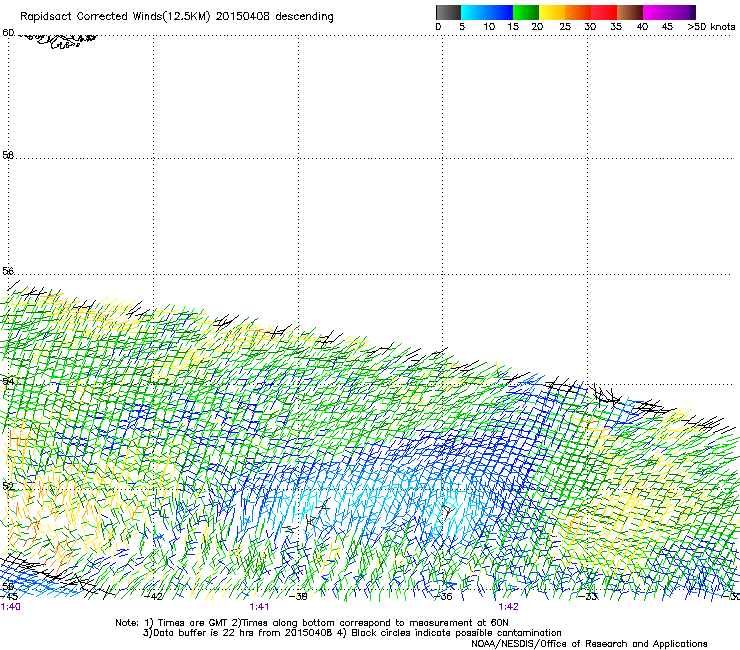740x650 pixels.
Task: Click the latitude label 52
Action: (8, 486)
